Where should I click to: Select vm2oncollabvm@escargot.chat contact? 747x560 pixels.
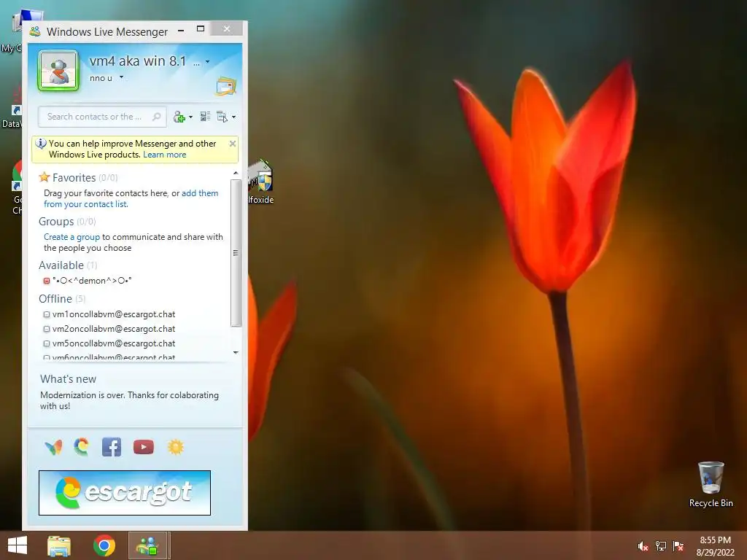[114, 329]
